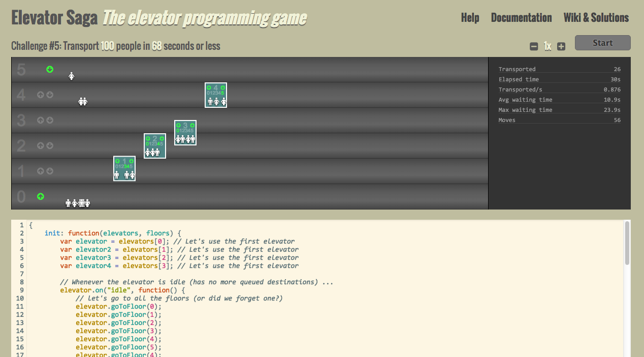This screenshot has width=644, height=357.
Task: Click the leftmost elevator car
Action: 124,168
